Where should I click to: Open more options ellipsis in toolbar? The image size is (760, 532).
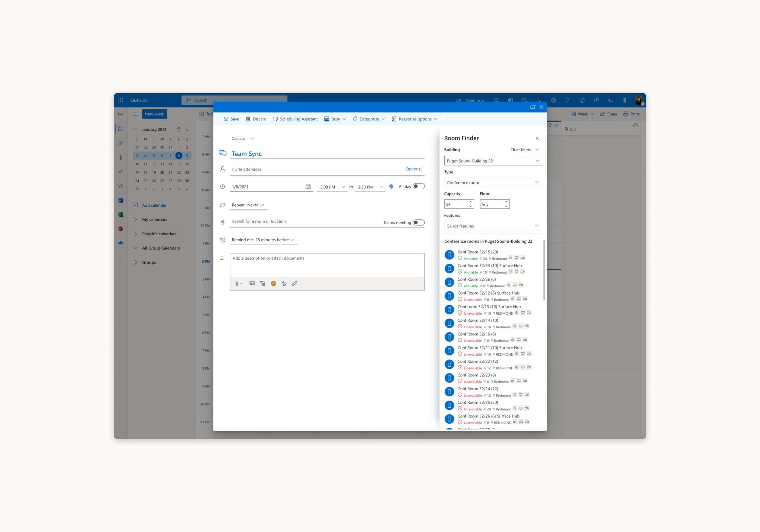click(447, 119)
